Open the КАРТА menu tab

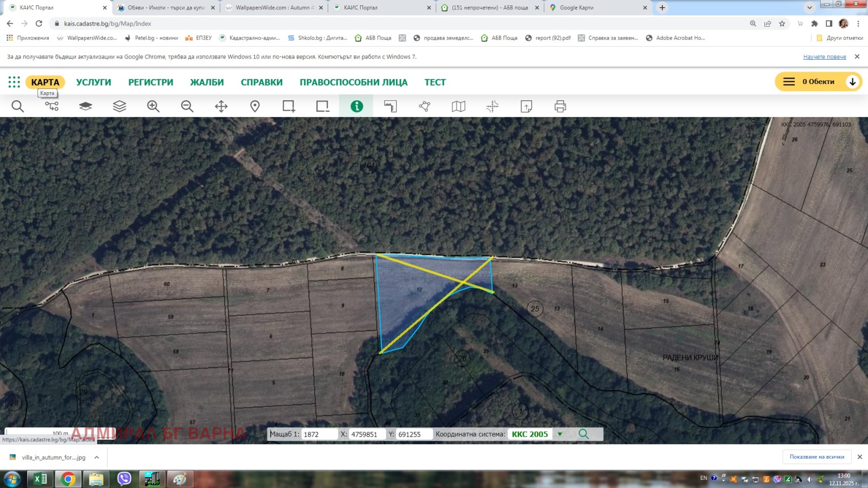click(x=45, y=82)
